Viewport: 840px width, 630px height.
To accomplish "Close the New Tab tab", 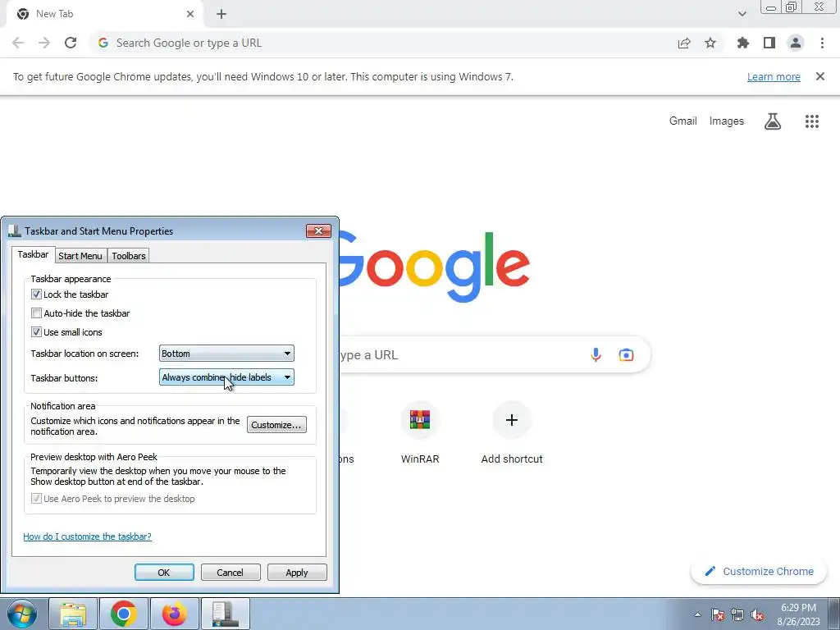I will [x=190, y=14].
